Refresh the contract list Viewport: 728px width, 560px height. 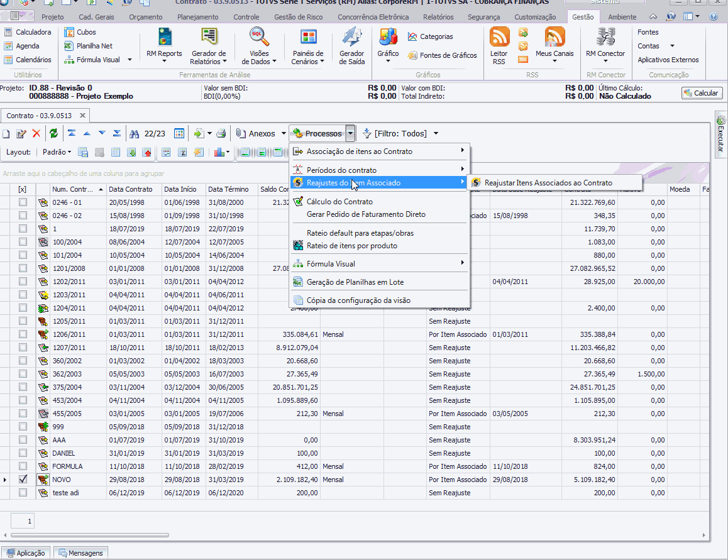[54, 134]
